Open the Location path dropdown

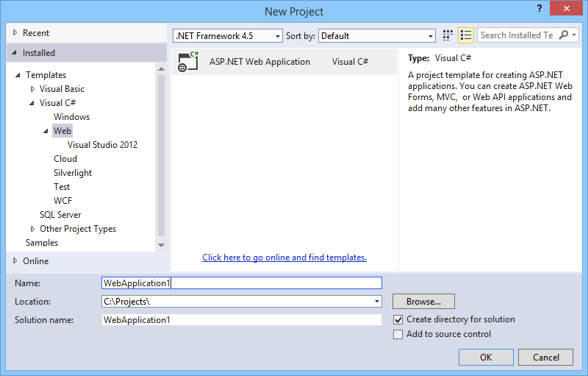point(376,302)
